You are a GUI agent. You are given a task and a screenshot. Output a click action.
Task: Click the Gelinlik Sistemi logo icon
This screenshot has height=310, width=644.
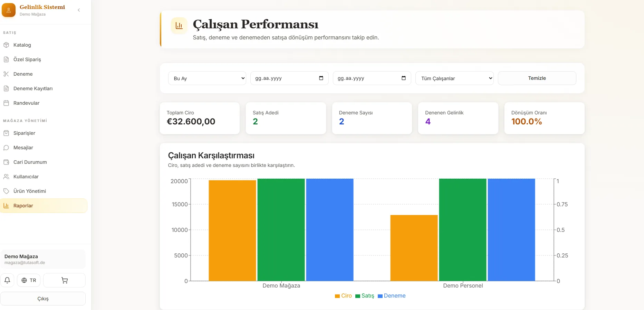pos(9,10)
